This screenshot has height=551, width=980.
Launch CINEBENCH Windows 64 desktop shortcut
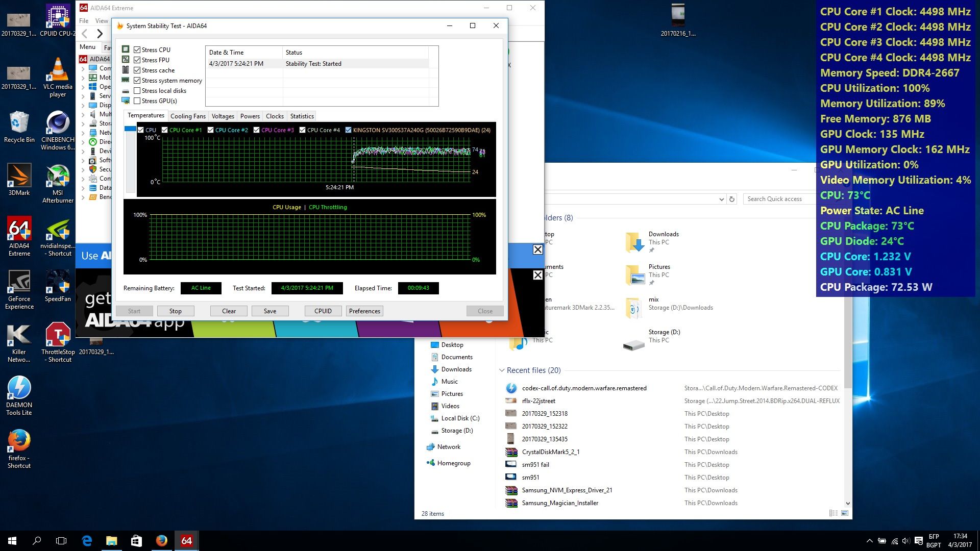point(58,131)
